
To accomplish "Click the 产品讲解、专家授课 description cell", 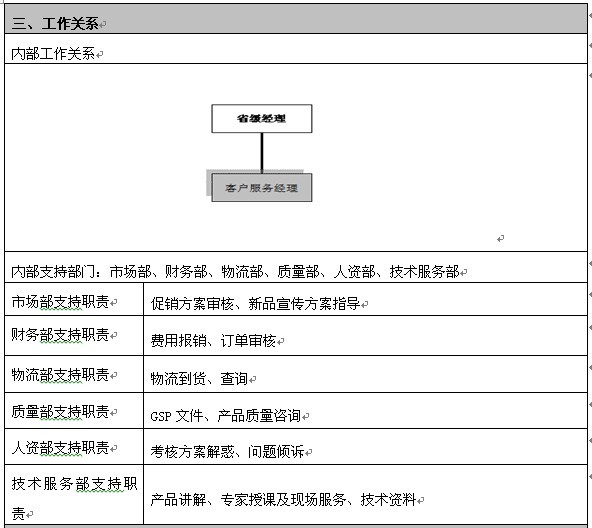I will pyautogui.click(x=365, y=495).
